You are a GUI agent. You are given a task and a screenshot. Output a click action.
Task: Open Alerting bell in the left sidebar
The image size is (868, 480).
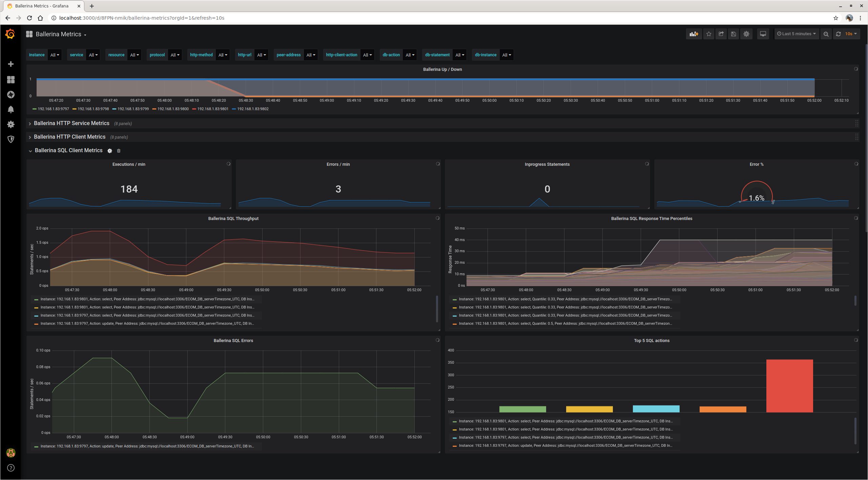(11, 109)
